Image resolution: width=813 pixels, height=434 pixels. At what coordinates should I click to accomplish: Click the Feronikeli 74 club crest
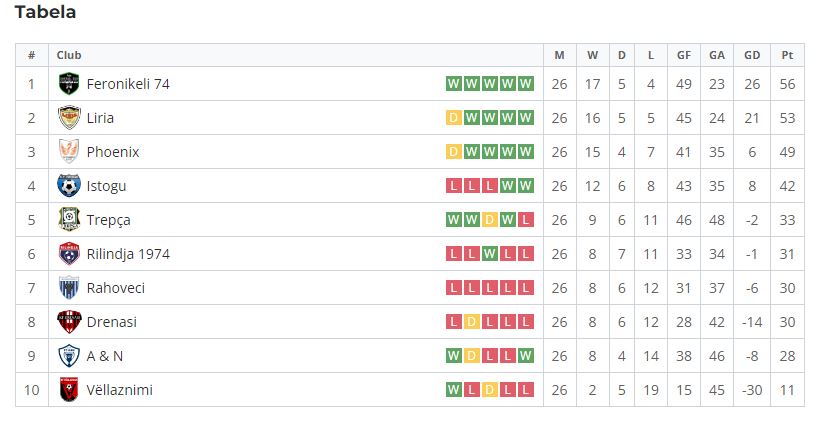pos(68,84)
